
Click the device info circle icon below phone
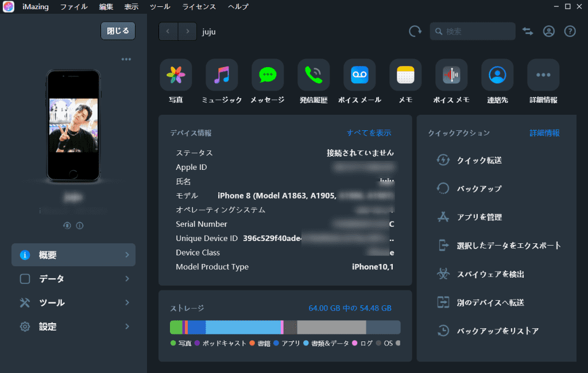tap(79, 226)
